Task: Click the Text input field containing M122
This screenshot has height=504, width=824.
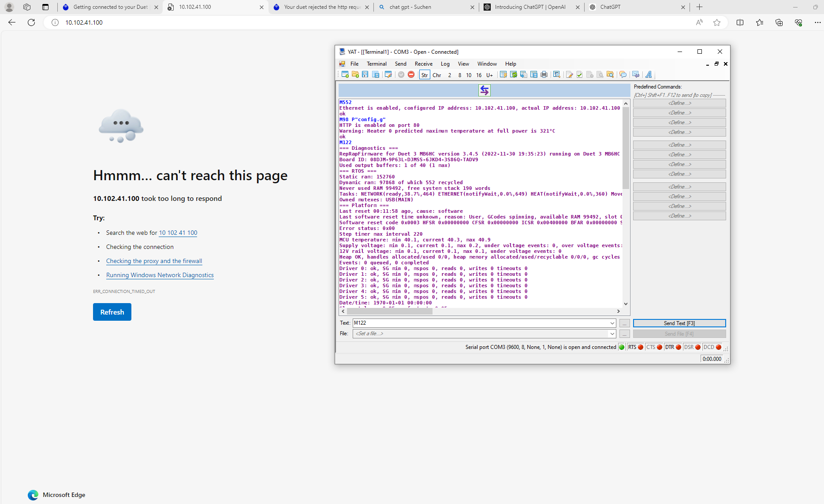Action: pyautogui.click(x=480, y=323)
